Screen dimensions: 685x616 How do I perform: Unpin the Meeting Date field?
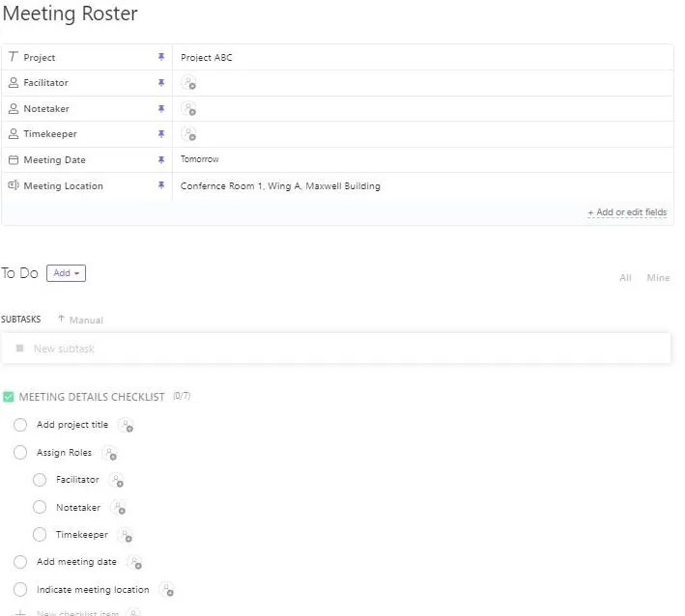click(x=161, y=159)
